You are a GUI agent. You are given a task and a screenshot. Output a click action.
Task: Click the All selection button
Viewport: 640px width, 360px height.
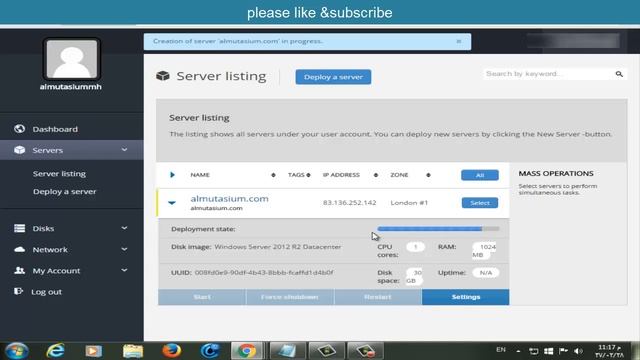tap(480, 175)
